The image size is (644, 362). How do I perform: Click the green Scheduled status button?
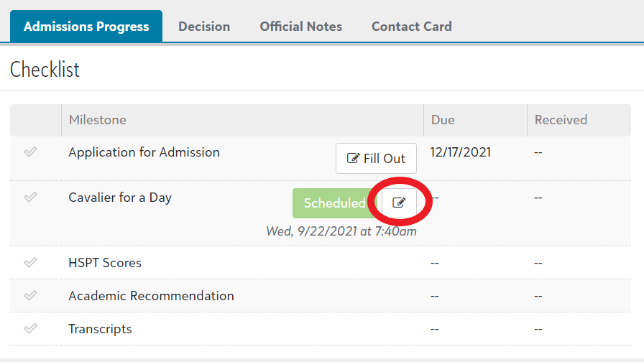(x=334, y=203)
